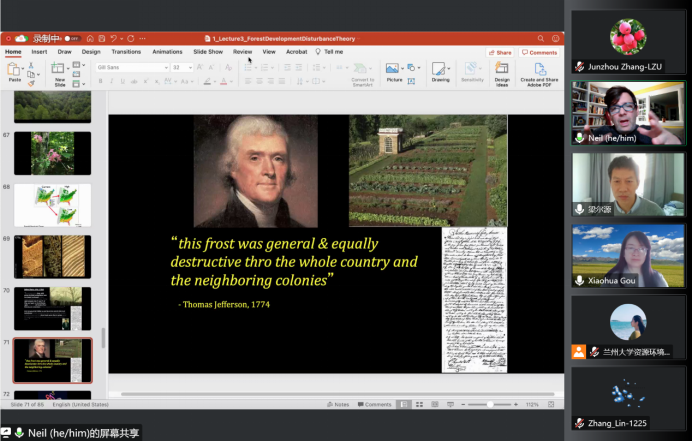Click the Comments button in ribbon
693x442 pixels.
pos(539,53)
